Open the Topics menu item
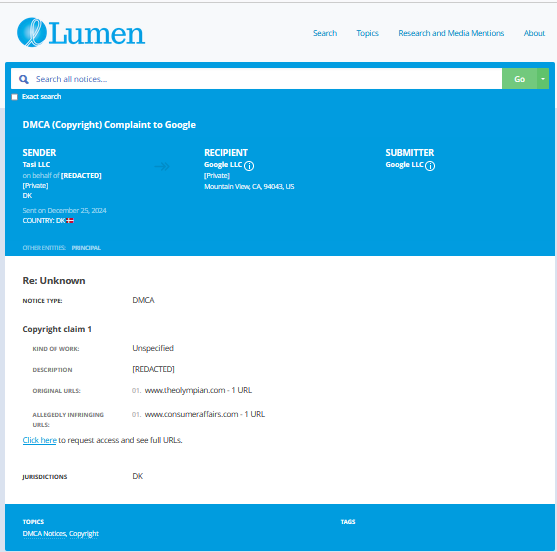The height and width of the screenshot is (552, 557). [x=367, y=33]
